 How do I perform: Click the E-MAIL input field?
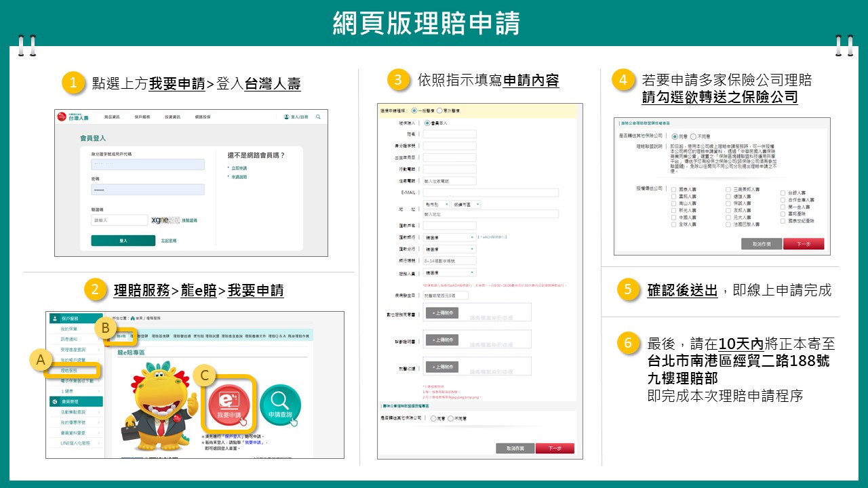point(491,192)
